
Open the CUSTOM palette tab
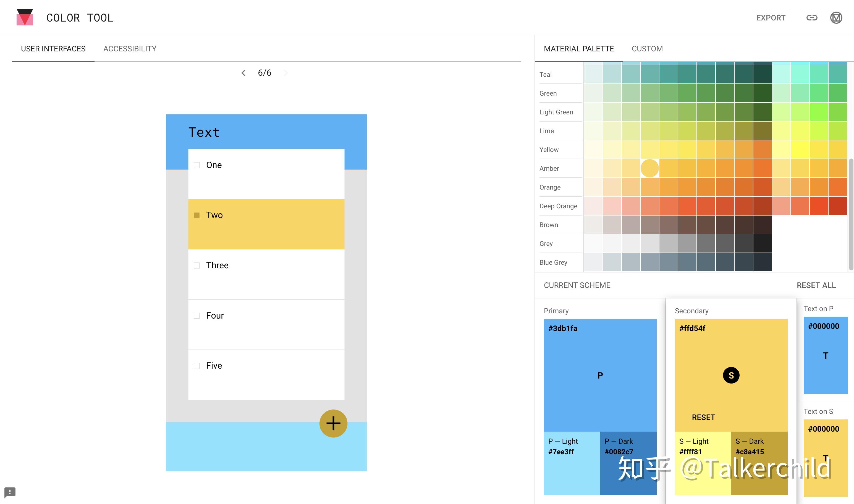(647, 49)
